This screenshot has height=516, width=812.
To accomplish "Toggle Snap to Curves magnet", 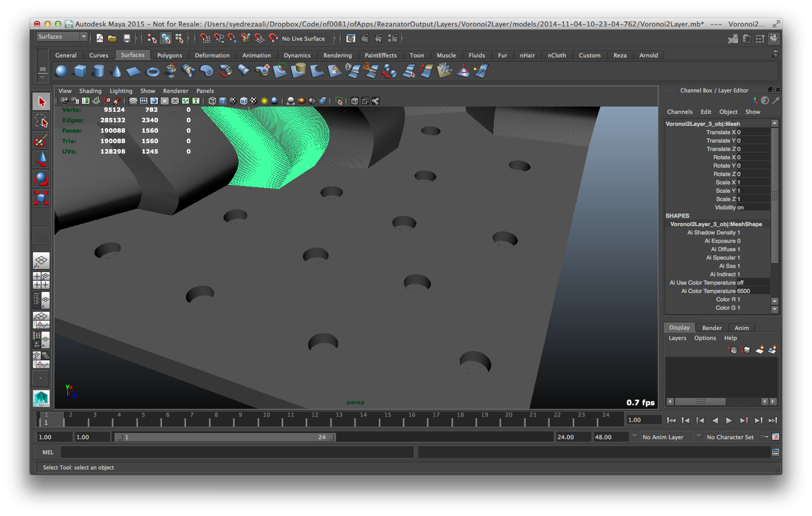I will [219, 38].
